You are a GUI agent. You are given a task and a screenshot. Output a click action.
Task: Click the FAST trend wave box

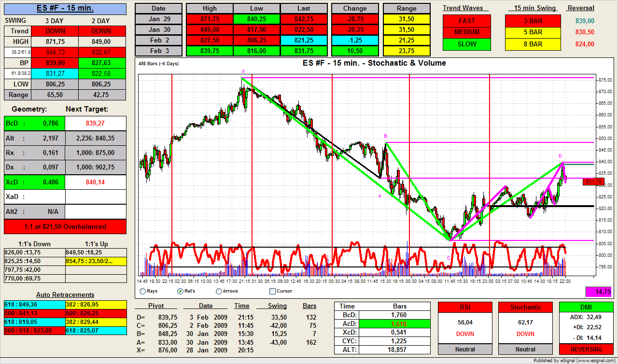(467, 21)
